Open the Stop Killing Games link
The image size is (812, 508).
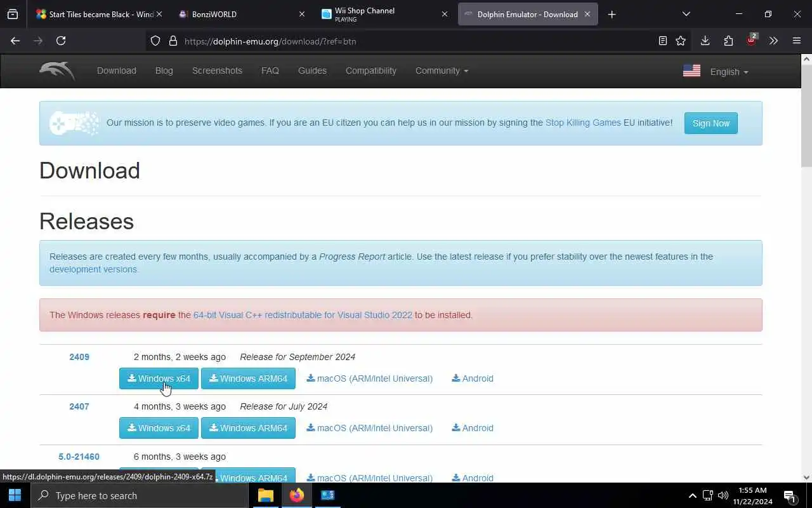tap(583, 123)
